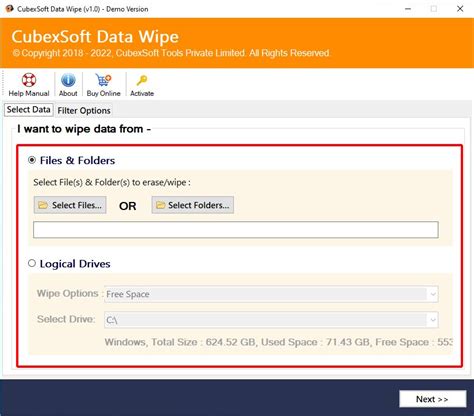Close the CubexSoft Data Wipe window
Viewport: 474px width, 416px height.
460,9
